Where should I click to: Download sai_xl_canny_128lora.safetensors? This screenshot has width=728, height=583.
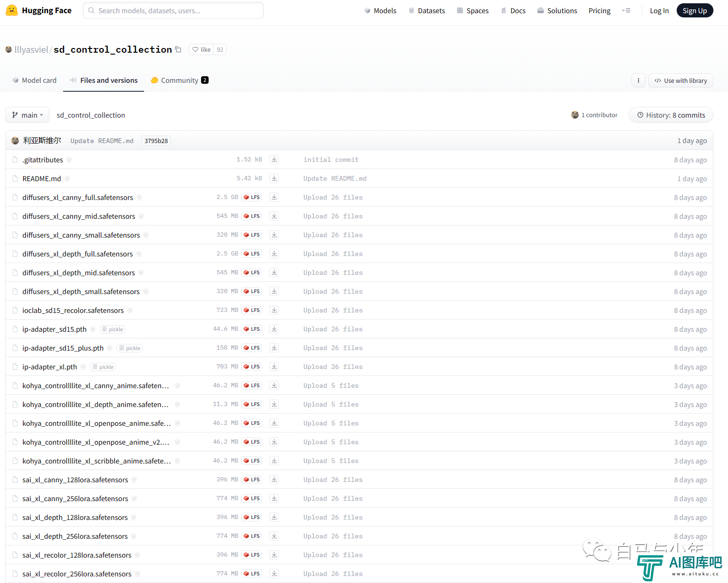click(x=274, y=479)
